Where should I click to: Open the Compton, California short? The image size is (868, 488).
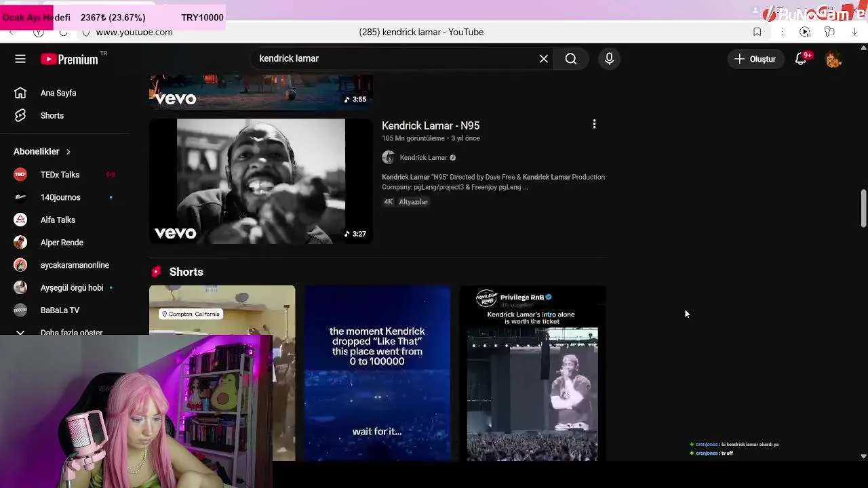[222, 373]
